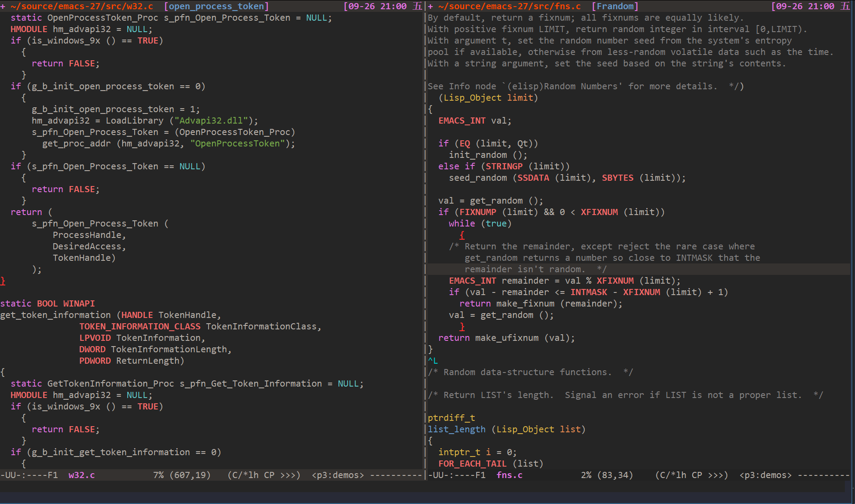
Task: Click the fns.c buffer name in mode line
Action: 509,475
